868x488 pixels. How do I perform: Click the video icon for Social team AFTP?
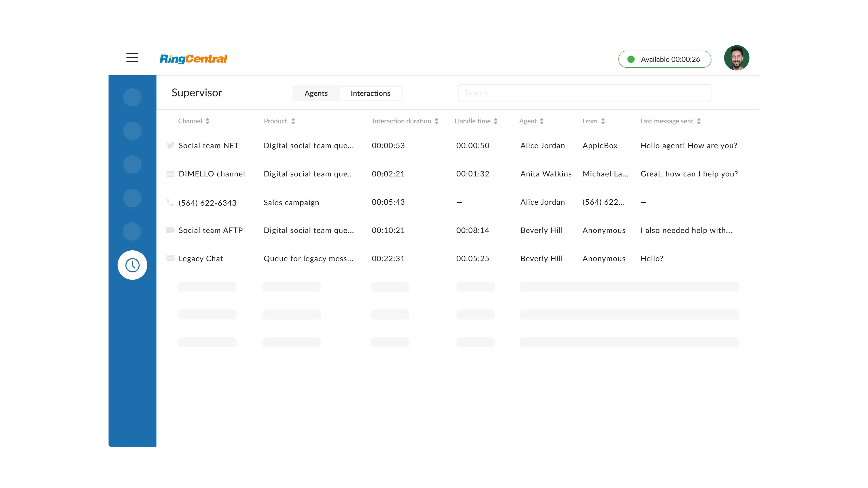tap(170, 230)
